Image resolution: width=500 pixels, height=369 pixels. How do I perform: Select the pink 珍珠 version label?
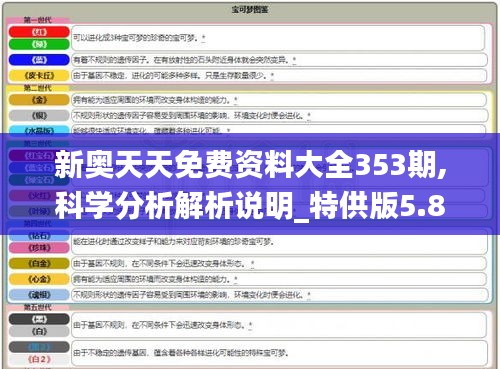[39, 248]
